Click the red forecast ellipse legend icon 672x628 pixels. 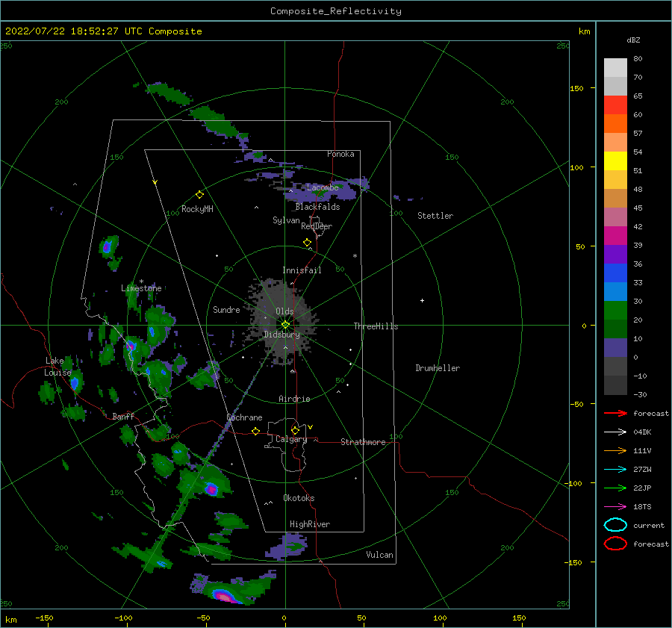point(615,544)
